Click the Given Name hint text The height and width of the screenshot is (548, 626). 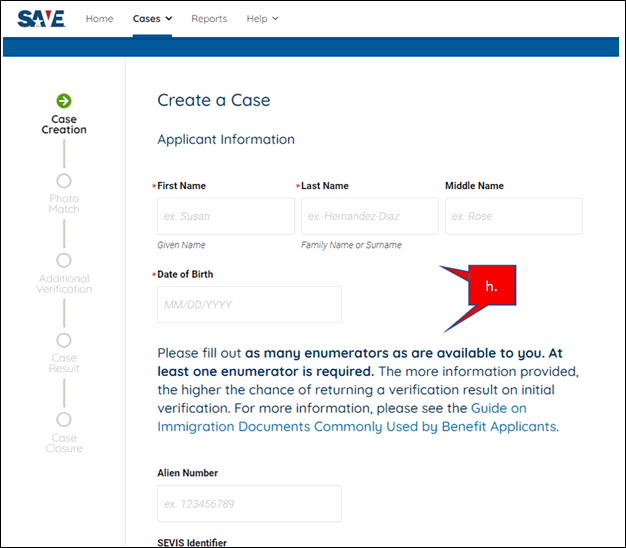181,245
